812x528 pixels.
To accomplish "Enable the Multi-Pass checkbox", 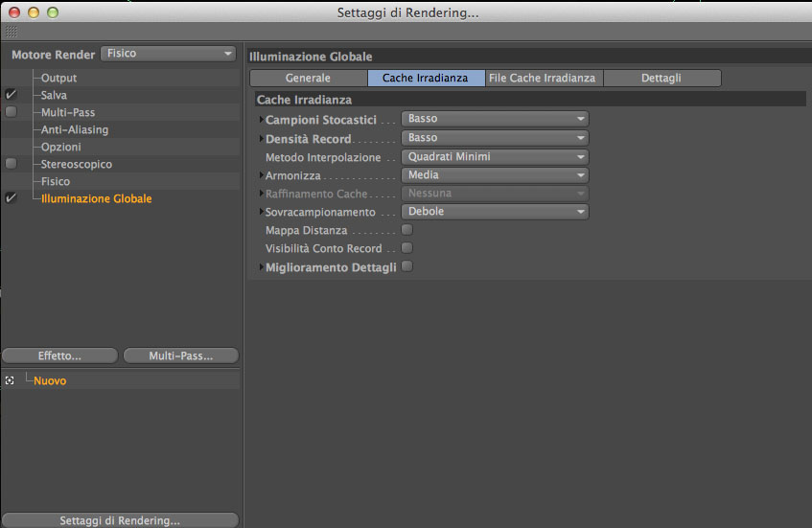I will click(11, 112).
